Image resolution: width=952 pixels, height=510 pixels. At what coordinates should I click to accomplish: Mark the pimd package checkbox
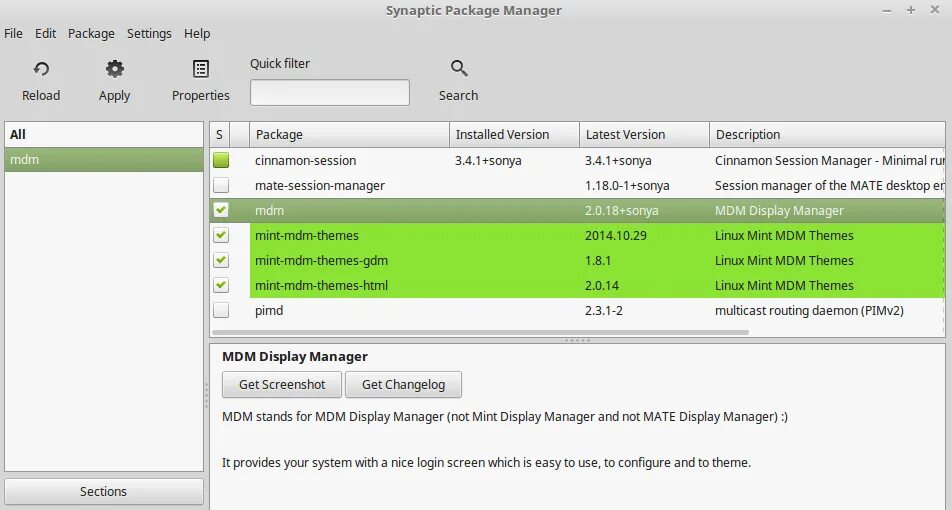[x=221, y=310]
